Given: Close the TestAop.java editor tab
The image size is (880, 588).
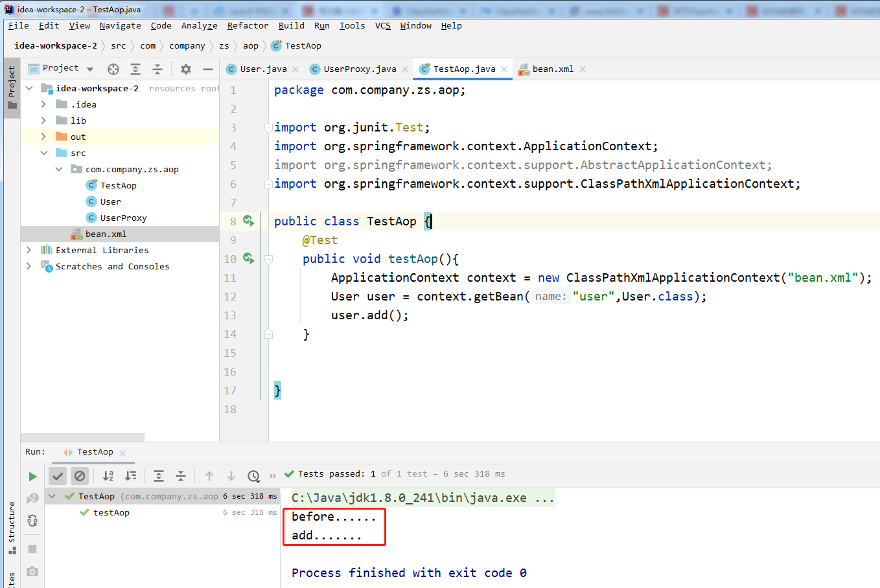Looking at the screenshot, I should click(x=504, y=69).
